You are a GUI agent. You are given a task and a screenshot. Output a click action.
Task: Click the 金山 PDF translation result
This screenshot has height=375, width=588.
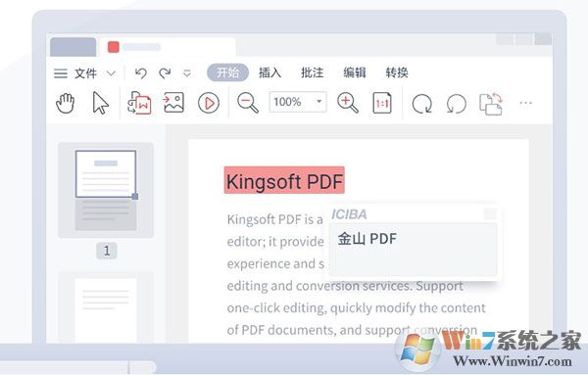(x=367, y=239)
